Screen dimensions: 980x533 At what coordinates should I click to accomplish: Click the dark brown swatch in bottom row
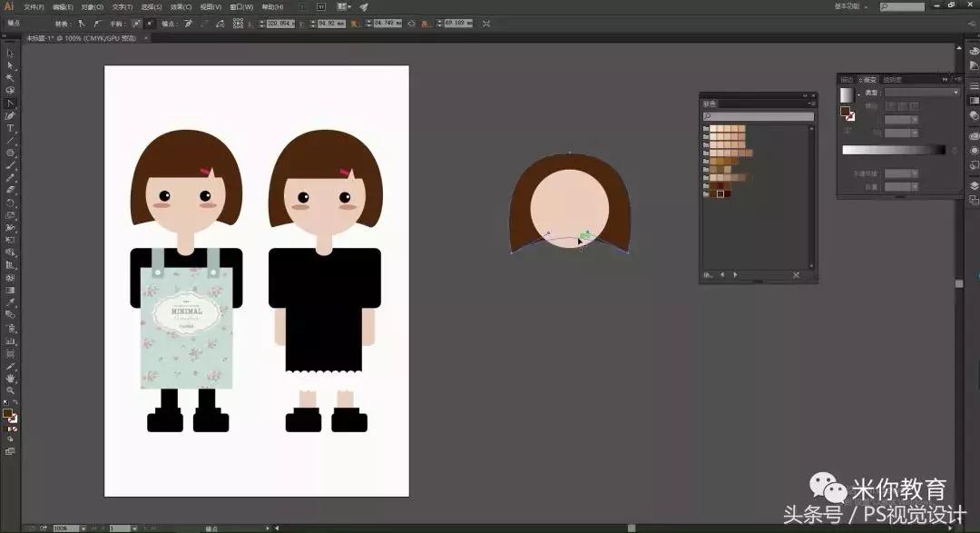(721, 193)
